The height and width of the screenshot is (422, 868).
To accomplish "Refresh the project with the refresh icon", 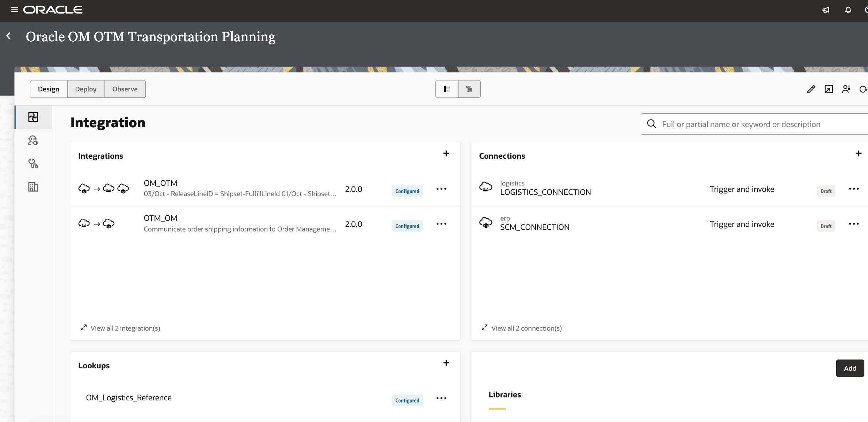I will click(x=863, y=89).
